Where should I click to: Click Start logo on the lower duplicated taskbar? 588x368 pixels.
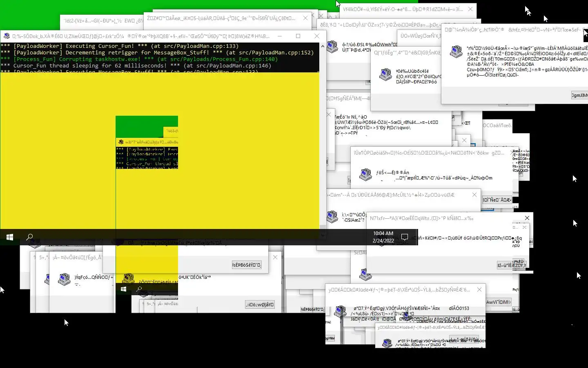pos(123,289)
